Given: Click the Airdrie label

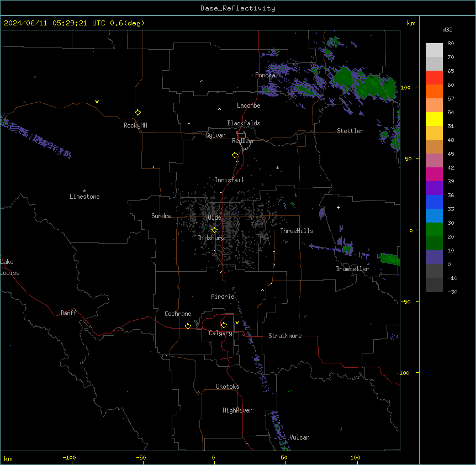Looking at the screenshot, I should click(x=223, y=297).
